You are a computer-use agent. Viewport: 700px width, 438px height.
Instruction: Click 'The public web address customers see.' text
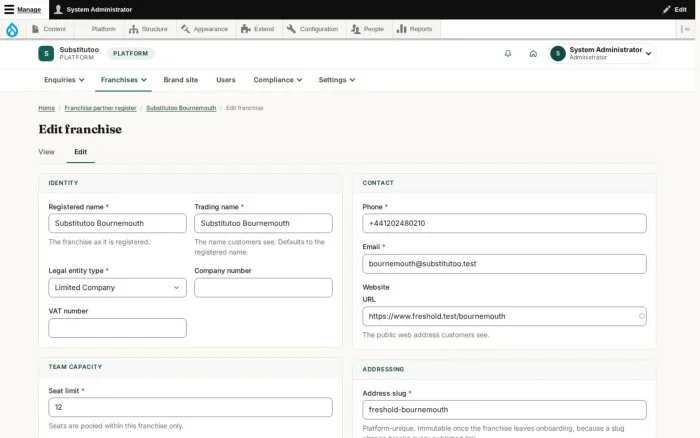pos(426,335)
